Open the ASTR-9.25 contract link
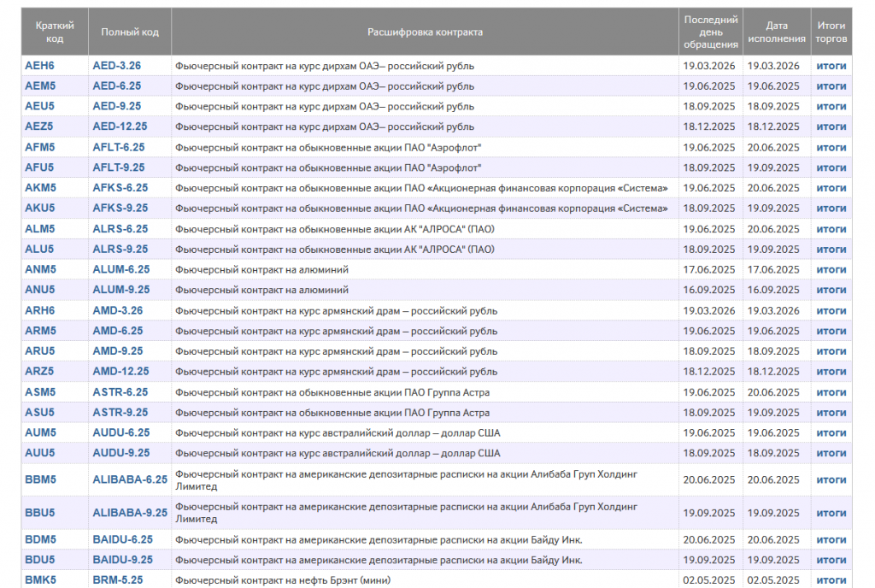Viewport: 875px width, 588px height. [120, 413]
